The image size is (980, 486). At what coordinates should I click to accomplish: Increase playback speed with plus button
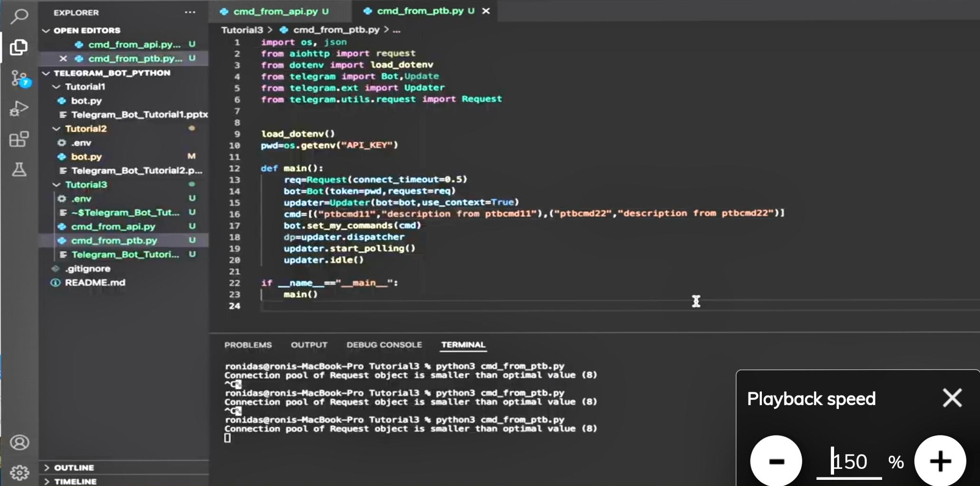[940, 461]
